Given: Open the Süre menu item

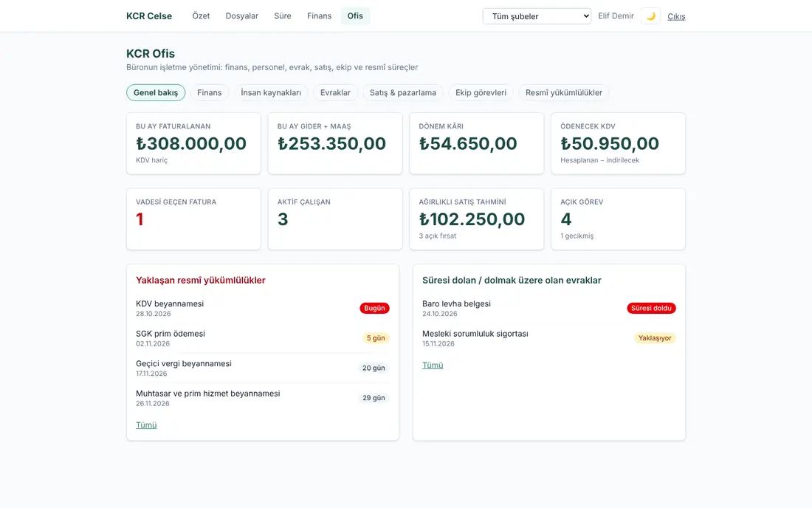Looking at the screenshot, I should click(x=283, y=16).
